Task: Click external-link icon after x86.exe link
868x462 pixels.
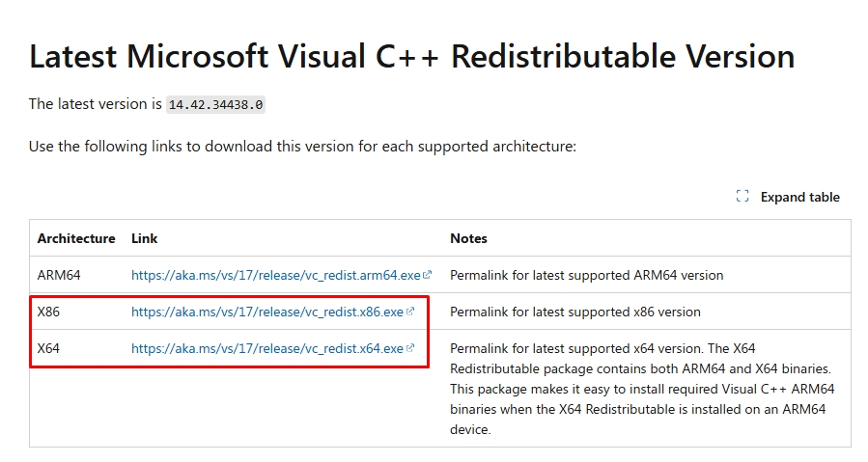Action: [x=409, y=312]
